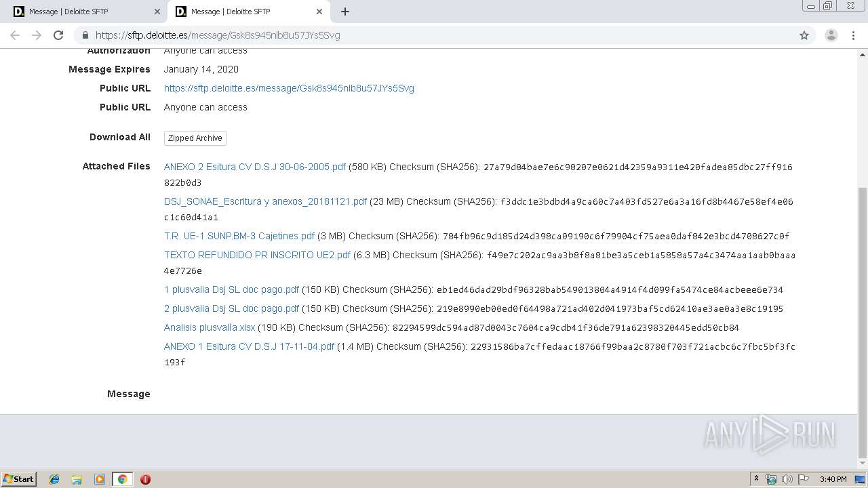
Task: Open 2 plusvalia Dsj SL doc pago.pdf
Action: point(231,308)
